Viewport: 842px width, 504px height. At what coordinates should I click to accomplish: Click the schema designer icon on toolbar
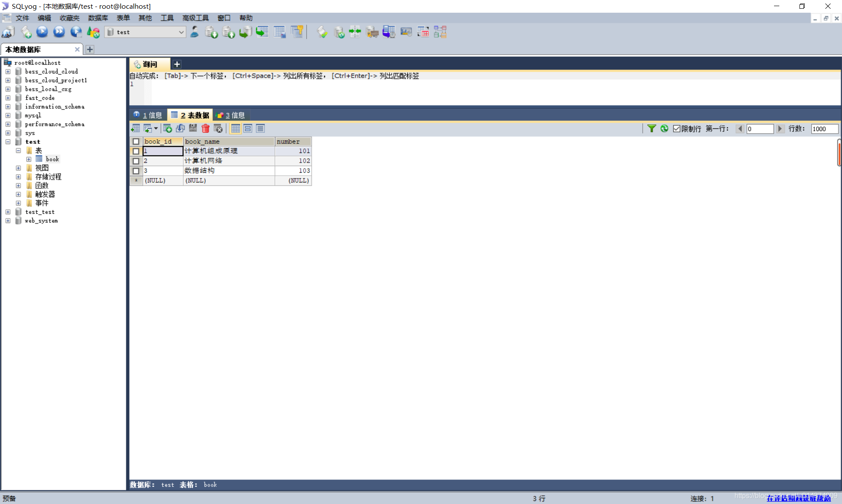pos(440,32)
